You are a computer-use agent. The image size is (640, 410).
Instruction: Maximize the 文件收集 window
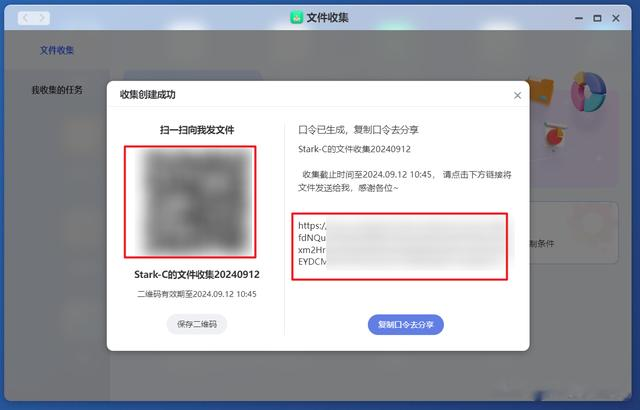click(597, 18)
